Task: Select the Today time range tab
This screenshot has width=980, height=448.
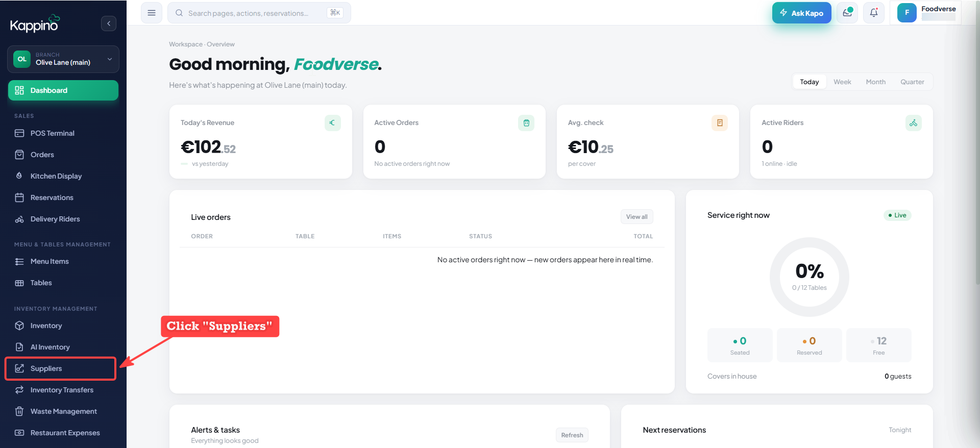Action: [809, 82]
